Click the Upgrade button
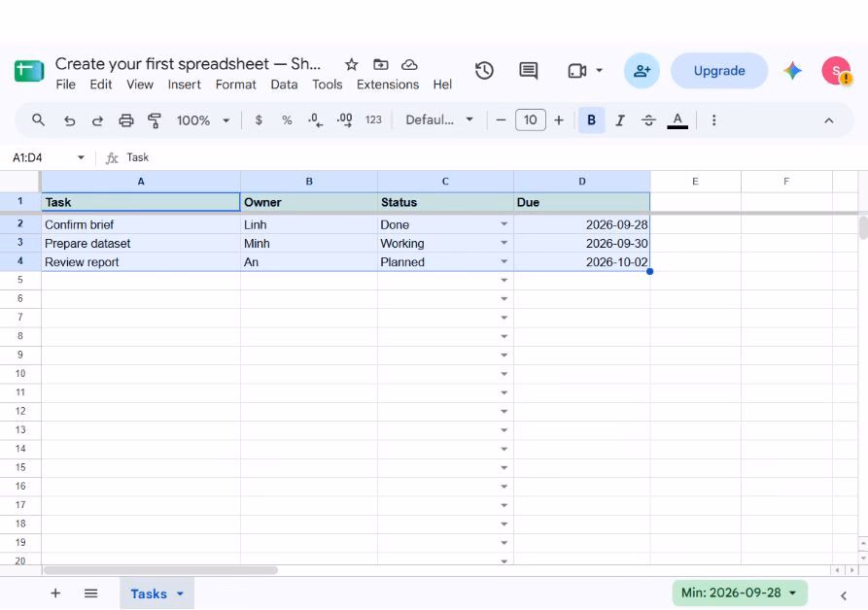 tap(719, 71)
